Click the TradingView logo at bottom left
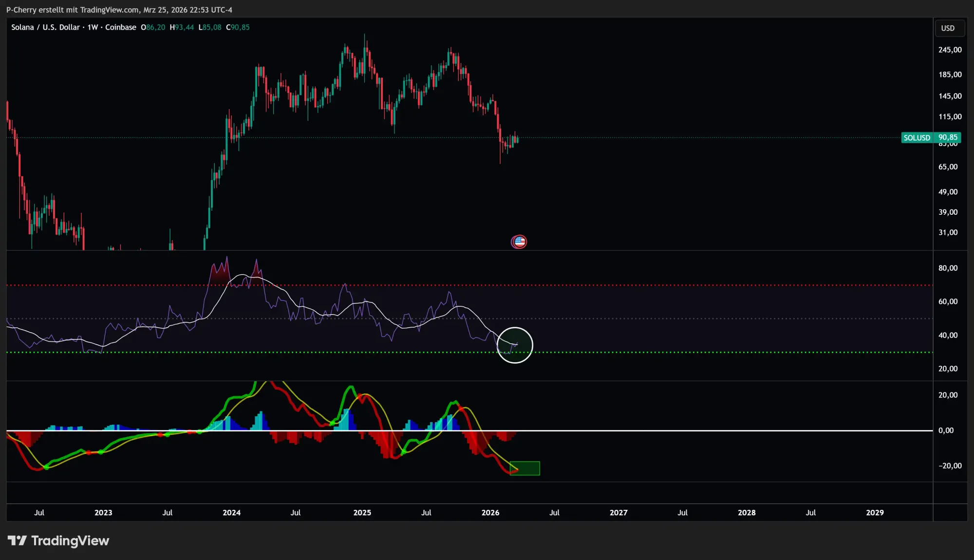 click(x=58, y=541)
